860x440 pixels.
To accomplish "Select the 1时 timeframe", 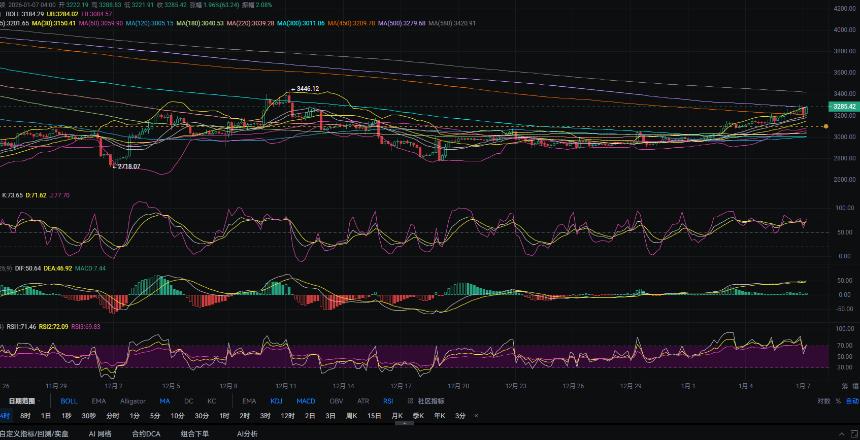I will (x=224, y=416).
